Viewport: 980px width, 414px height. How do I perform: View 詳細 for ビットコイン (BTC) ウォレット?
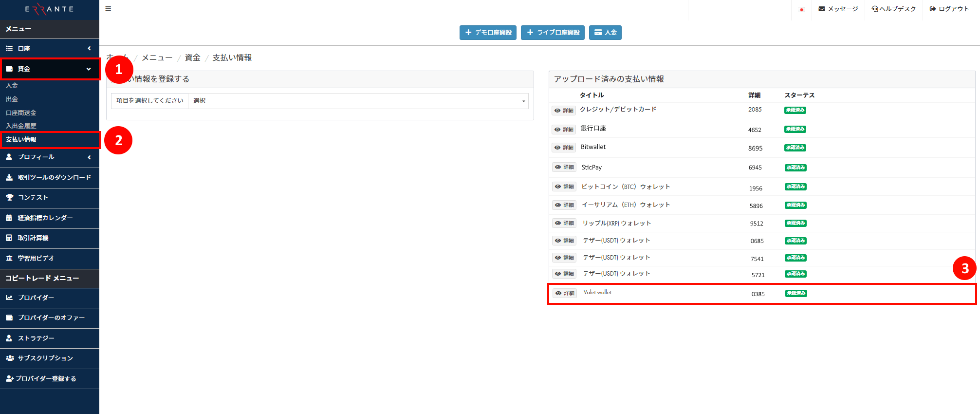click(564, 187)
